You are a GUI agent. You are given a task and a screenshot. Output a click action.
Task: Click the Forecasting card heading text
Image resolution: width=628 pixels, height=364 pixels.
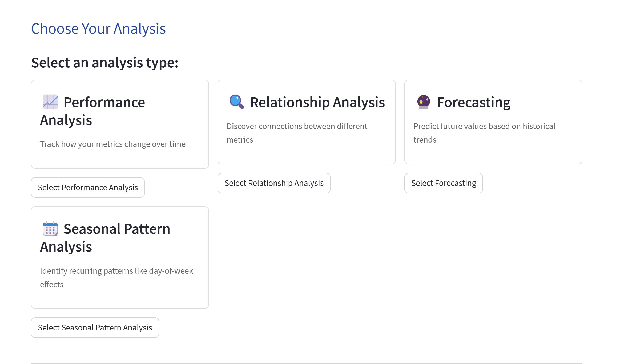[x=473, y=103]
